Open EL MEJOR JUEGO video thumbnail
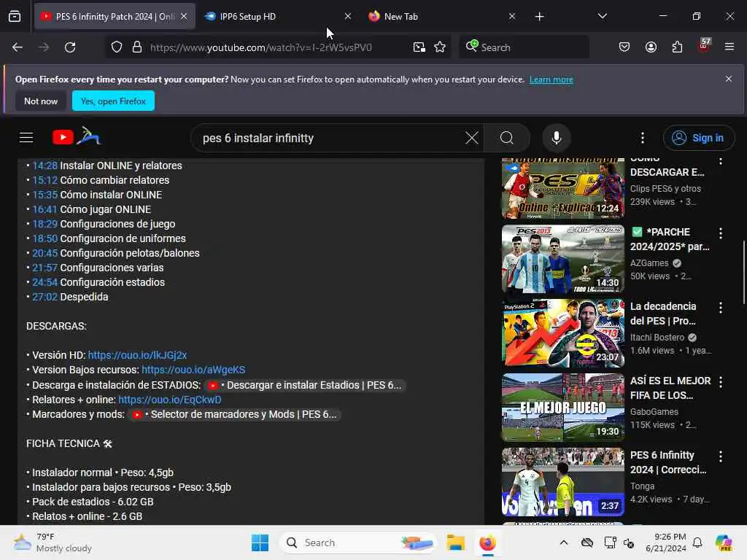Image resolution: width=747 pixels, height=560 pixels. 562,407
